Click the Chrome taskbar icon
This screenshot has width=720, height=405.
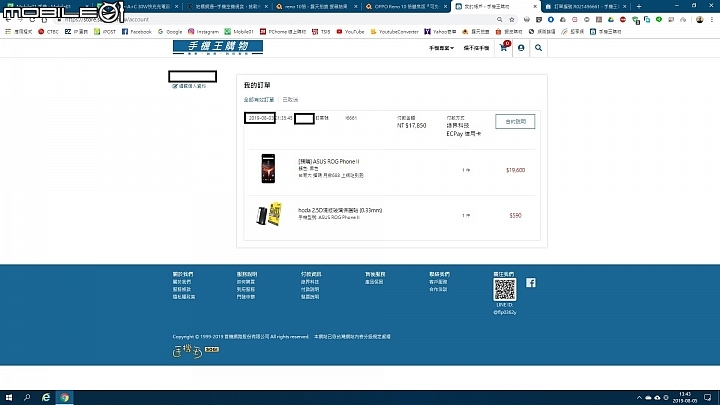pos(64,397)
